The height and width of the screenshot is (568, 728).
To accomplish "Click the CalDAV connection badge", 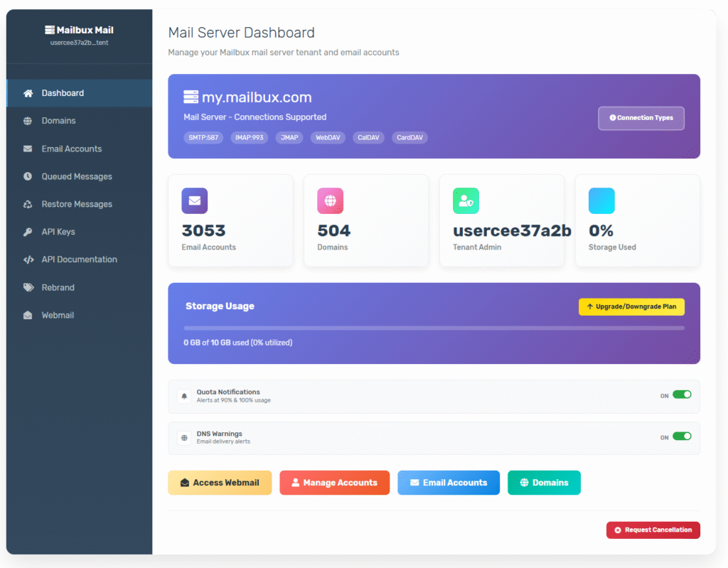I will coord(368,137).
